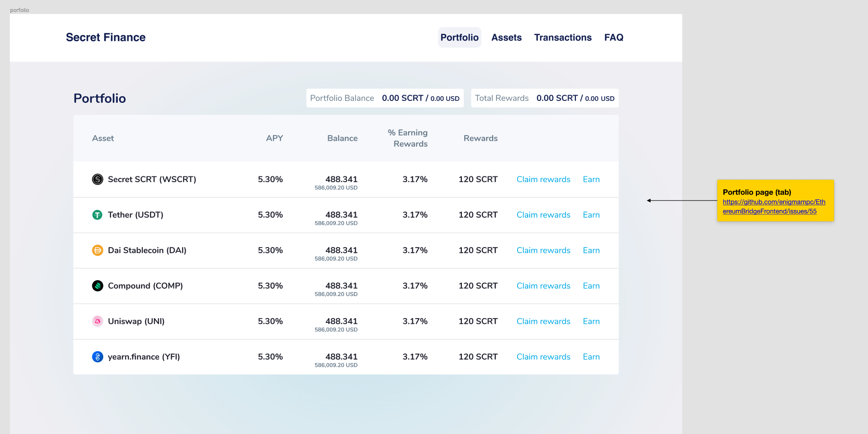This screenshot has height=434, width=868.
Task: Claim rewards for Compound (COMP)
Action: coord(544,285)
